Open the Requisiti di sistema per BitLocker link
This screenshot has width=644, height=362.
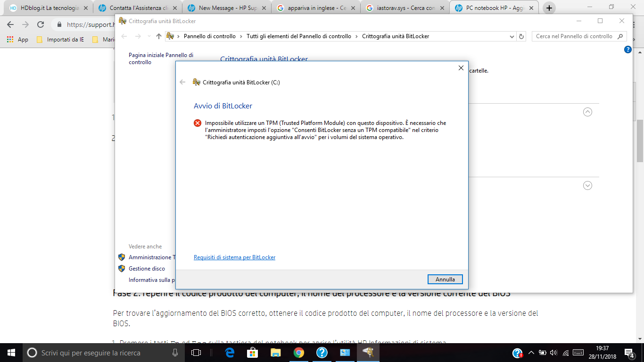tap(234, 257)
